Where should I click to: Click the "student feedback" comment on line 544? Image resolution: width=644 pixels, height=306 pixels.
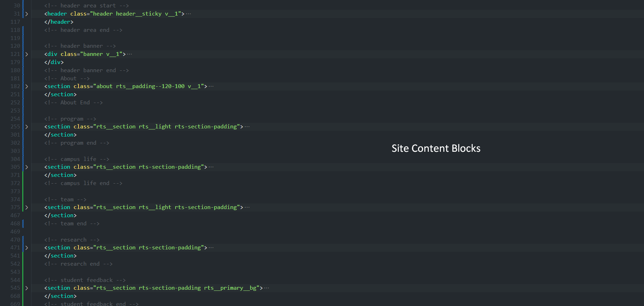click(85, 280)
